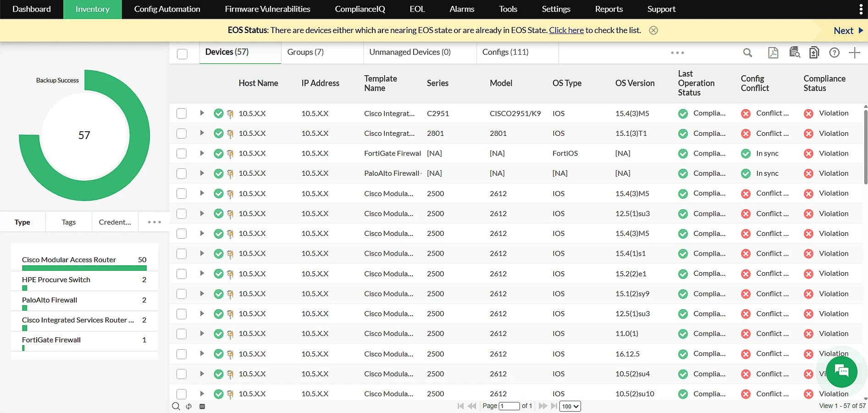Viewport: 868px width, 413px height.
Task: Open the help question mark icon
Action: click(x=834, y=52)
